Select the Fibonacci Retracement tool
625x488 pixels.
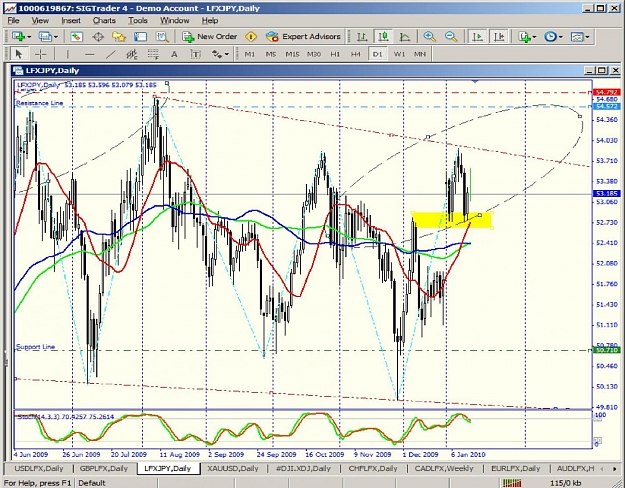click(153, 54)
